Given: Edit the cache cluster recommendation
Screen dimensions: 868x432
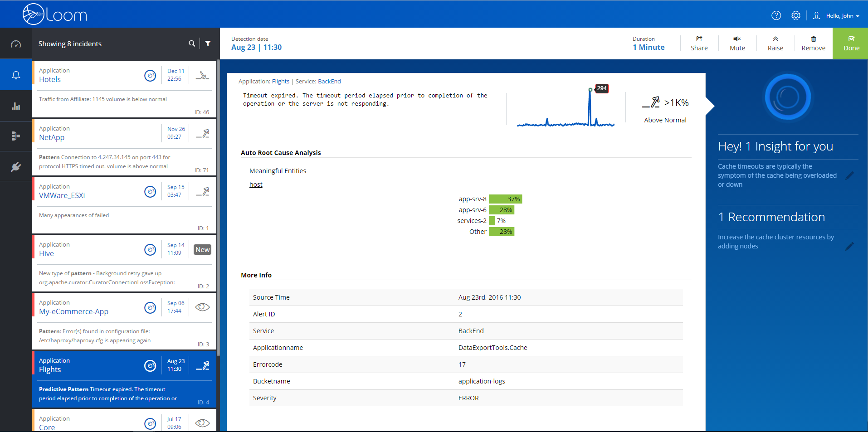Looking at the screenshot, I should coord(850,246).
